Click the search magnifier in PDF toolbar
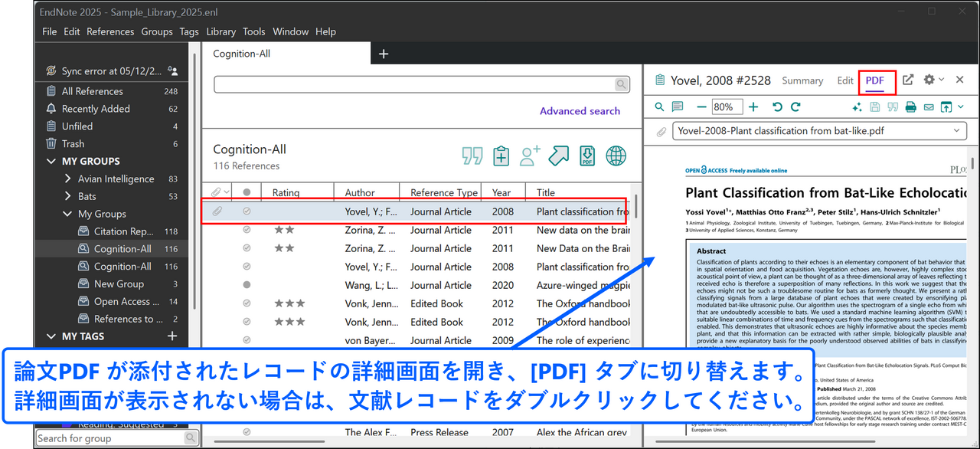This screenshot has width=980, height=449. coord(660,107)
